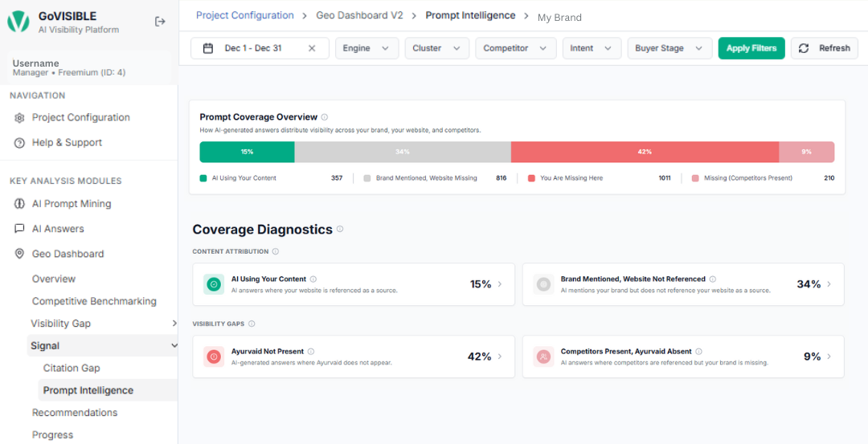Image resolution: width=868 pixels, height=444 pixels.
Task: Click the Project Configuration gear icon
Action: pos(19,118)
